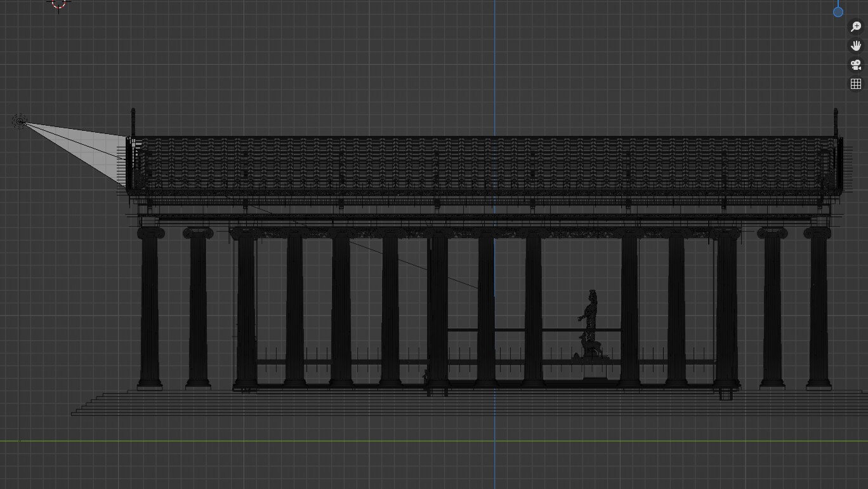The image size is (868, 489).
Task: Click the zoom view magnifier icon
Action: coord(855,27)
